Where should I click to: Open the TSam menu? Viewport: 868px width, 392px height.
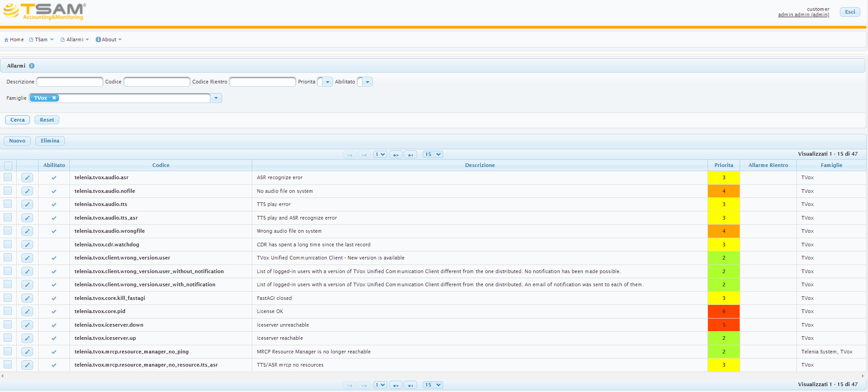tap(42, 39)
